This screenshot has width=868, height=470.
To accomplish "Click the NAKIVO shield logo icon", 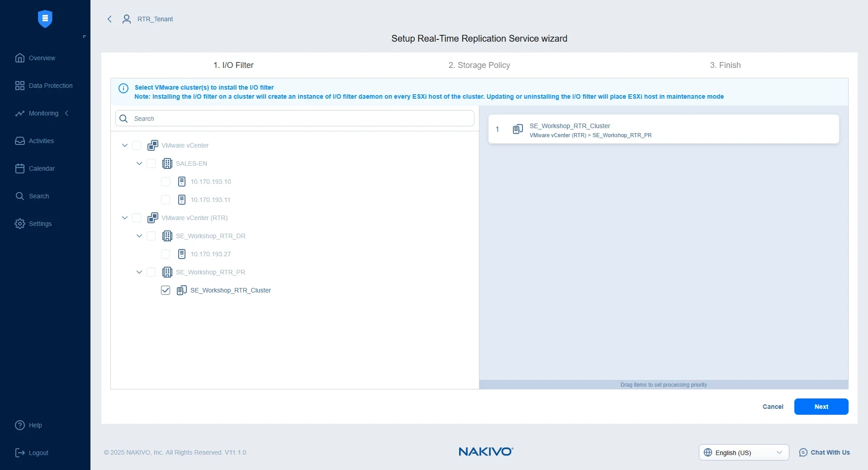I will (45, 19).
